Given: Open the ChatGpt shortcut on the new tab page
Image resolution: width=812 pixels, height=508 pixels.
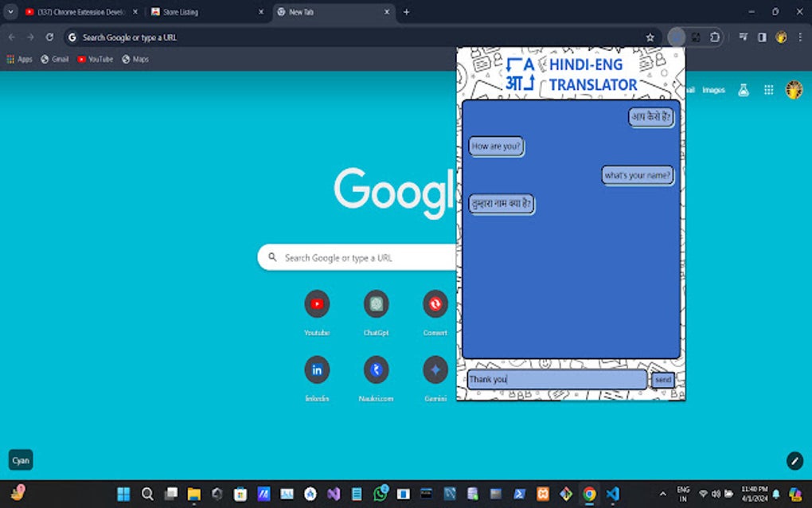Looking at the screenshot, I should (x=376, y=303).
